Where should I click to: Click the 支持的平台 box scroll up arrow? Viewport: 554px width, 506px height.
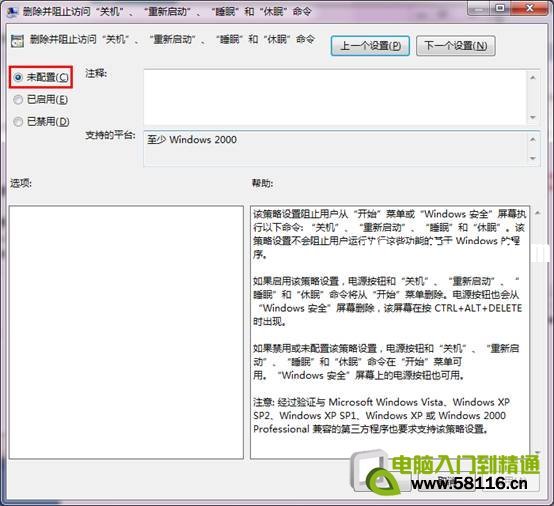[x=533, y=140]
